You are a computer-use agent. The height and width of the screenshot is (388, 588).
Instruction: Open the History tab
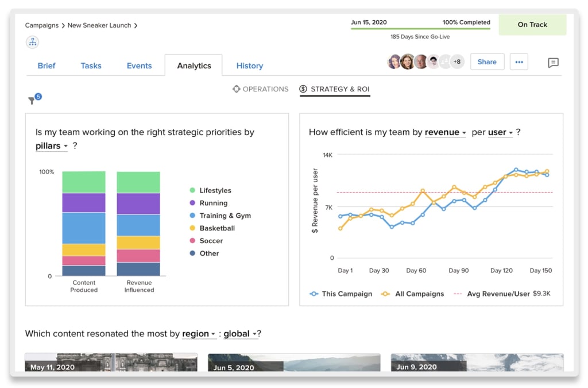(x=249, y=66)
